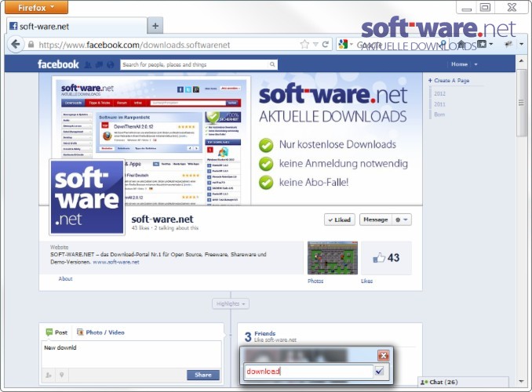Open the www.soft-ware.net website link
The height and width of the screenshot is (392, 532).
pyautogui.click(x=116, y=262)
